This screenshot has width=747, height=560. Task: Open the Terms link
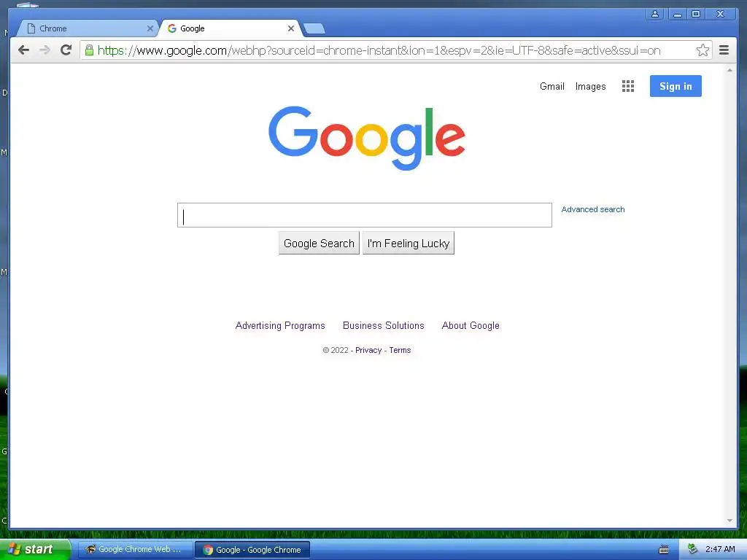tap(400, 350)
